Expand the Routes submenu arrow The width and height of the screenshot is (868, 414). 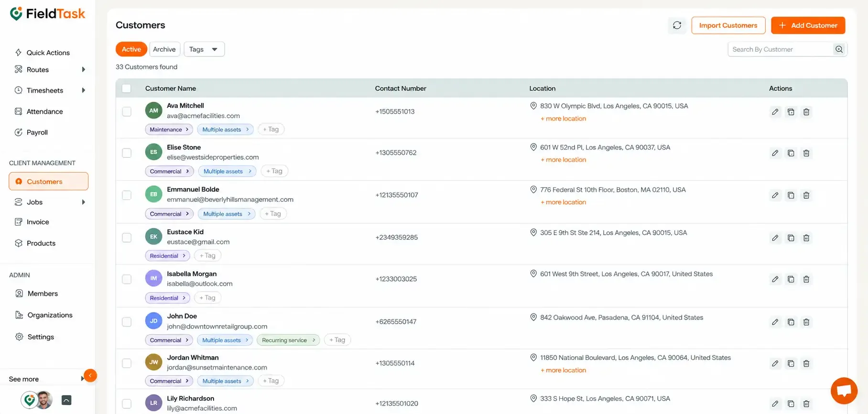pos(84,69)
